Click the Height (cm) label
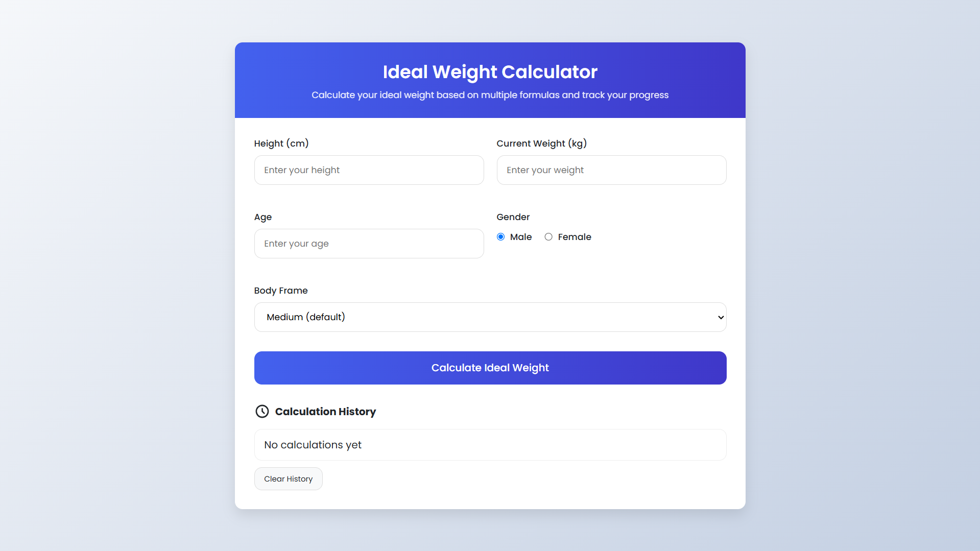 coord(281,143)
